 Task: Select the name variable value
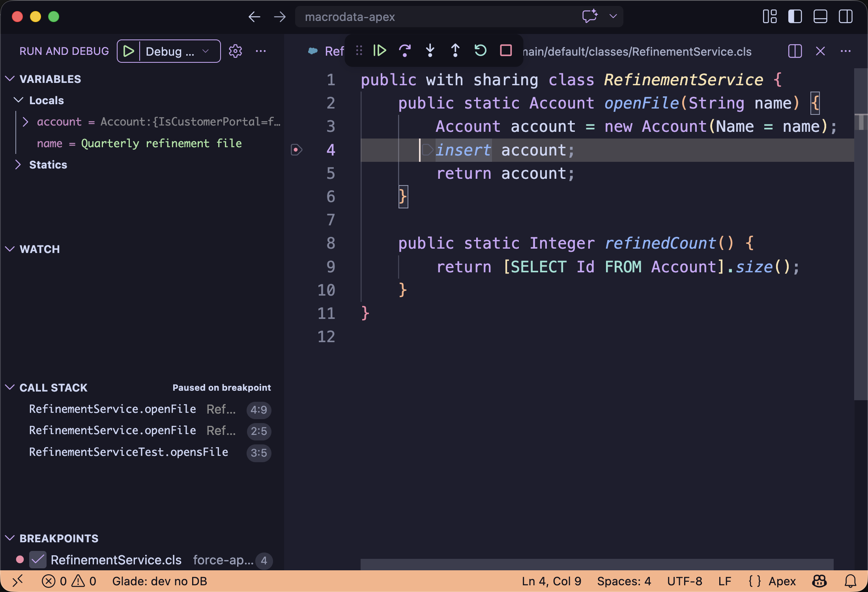(161, 143)
